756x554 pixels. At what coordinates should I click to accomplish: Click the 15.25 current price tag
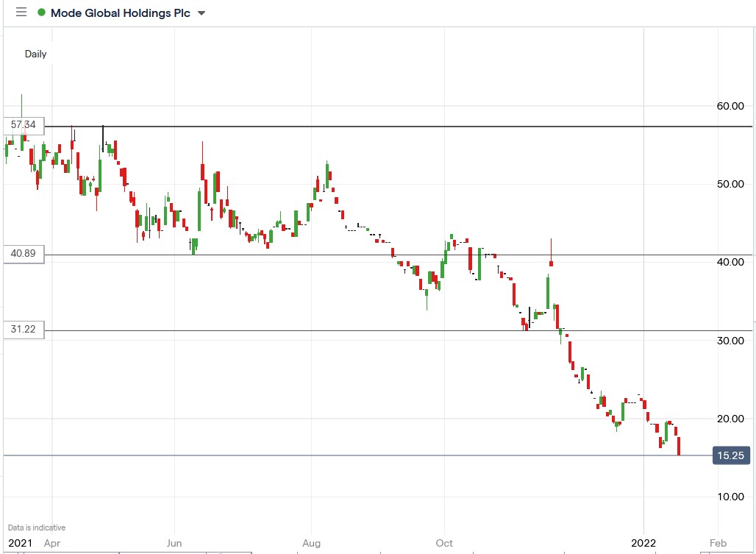pos(730,455)
